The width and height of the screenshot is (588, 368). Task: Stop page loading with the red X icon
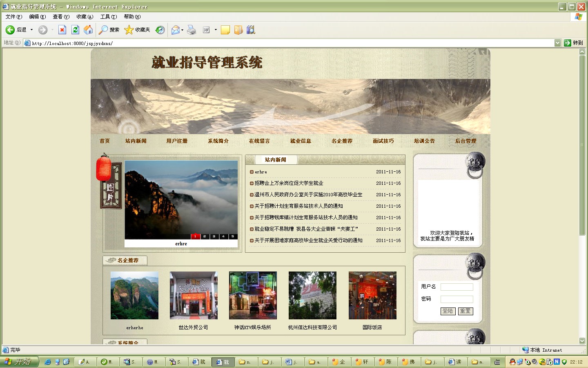pos(62,29)
